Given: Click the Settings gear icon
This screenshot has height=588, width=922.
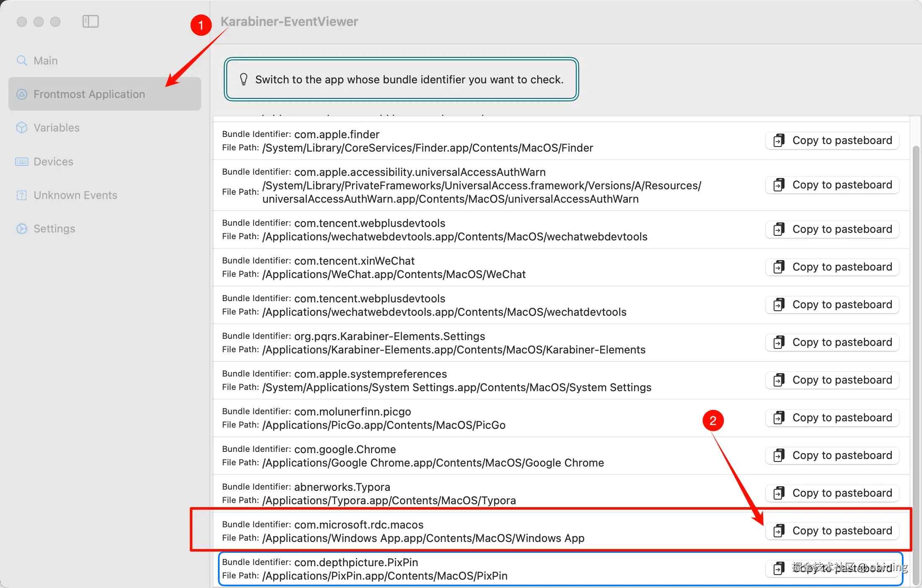Looking at the screenshot, I should tap(21, 229).
